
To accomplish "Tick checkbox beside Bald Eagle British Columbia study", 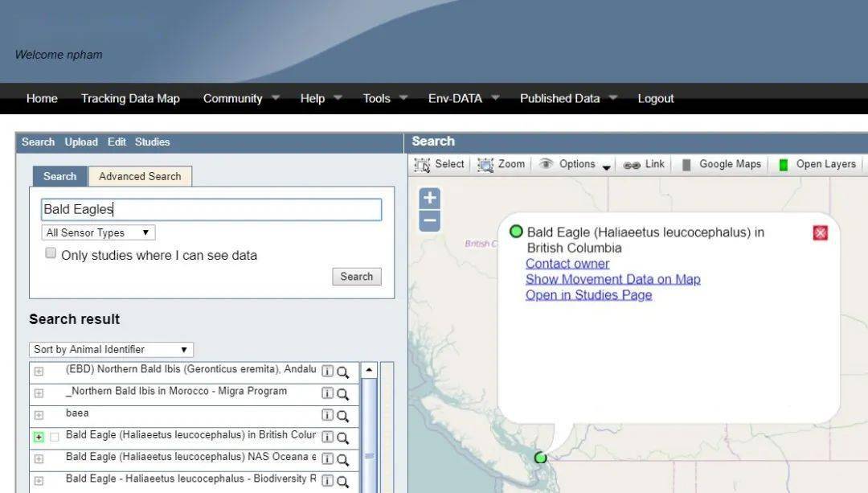I will pos(55,437).
